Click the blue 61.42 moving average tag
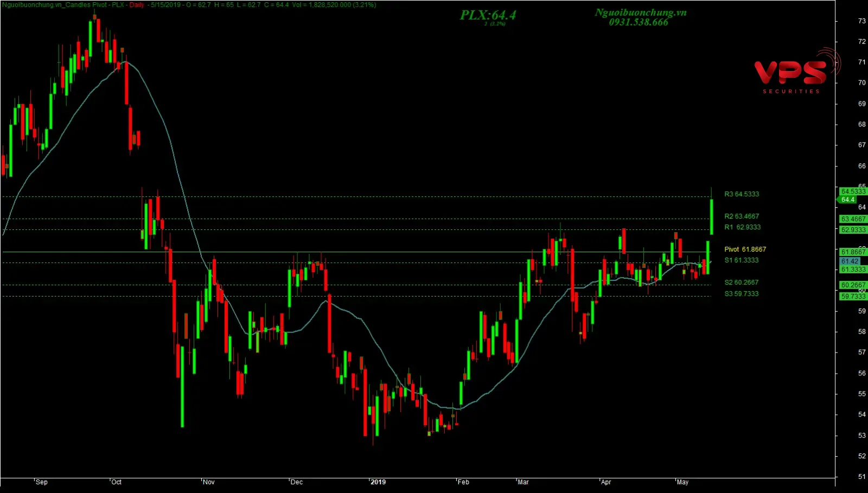 pos(850,261)
